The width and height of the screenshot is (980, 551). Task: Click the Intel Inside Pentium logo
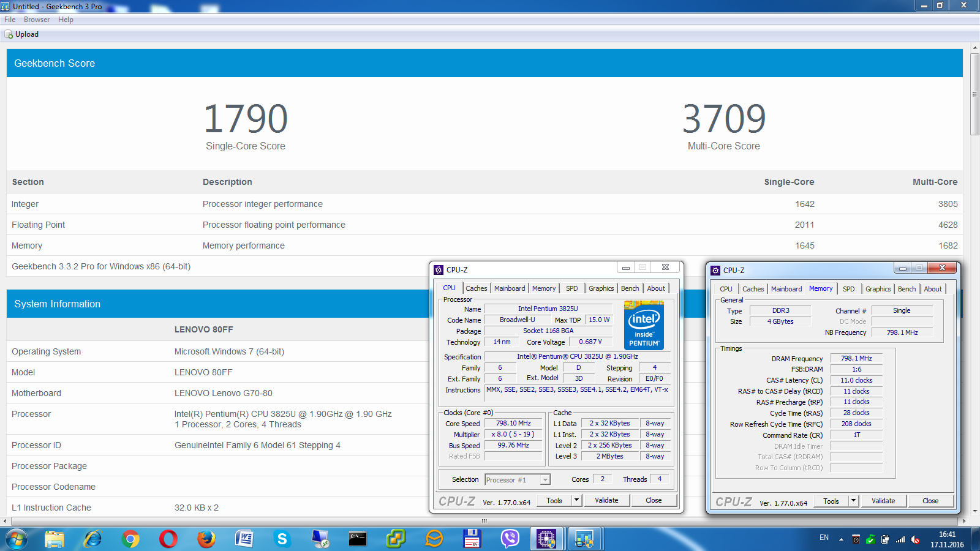(644, 325)
